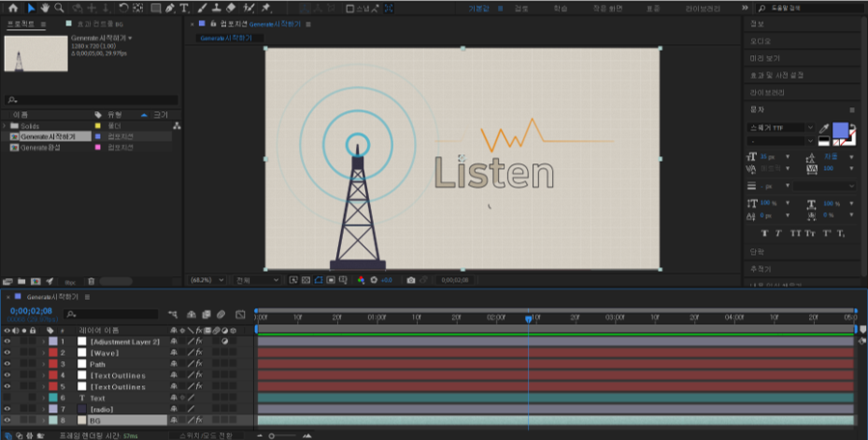The image size is (868, 440).
Task: Open the 프로젝트 panel tab
Action: (20, 24)
